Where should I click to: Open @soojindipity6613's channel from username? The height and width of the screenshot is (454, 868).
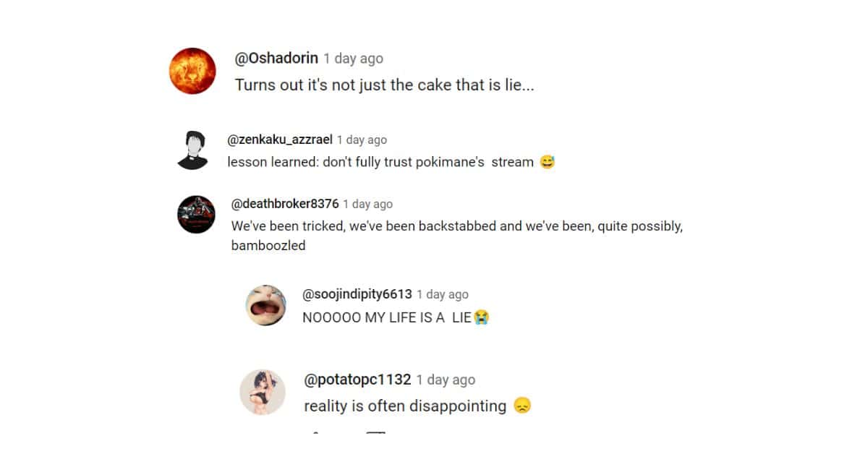tap(357, 294)
